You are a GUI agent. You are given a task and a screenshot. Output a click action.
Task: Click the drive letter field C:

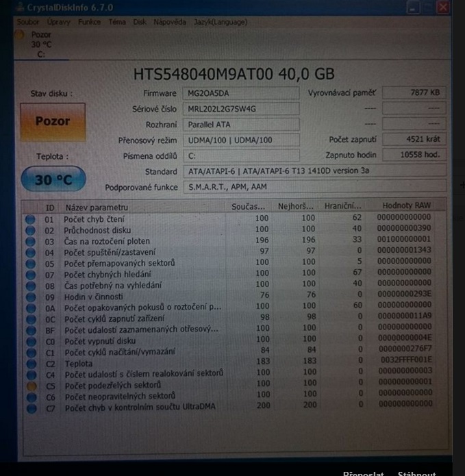241,155
